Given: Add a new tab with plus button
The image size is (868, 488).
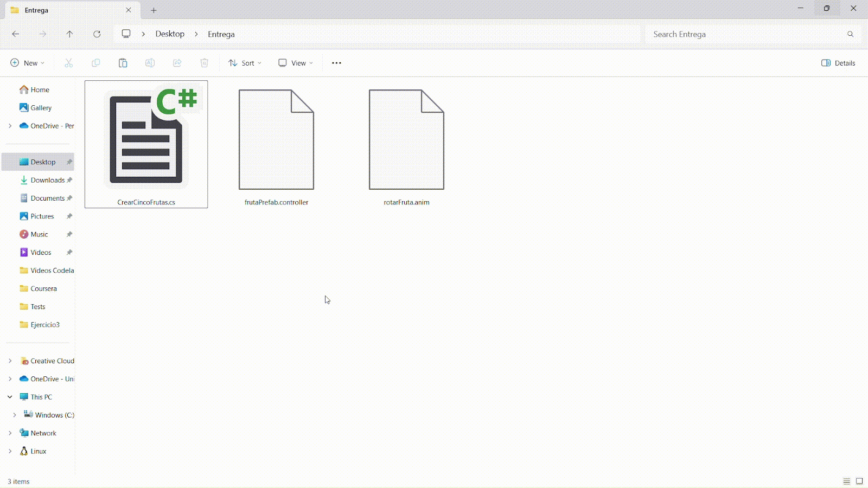Looking at the screenshot, I should (154, 10).
